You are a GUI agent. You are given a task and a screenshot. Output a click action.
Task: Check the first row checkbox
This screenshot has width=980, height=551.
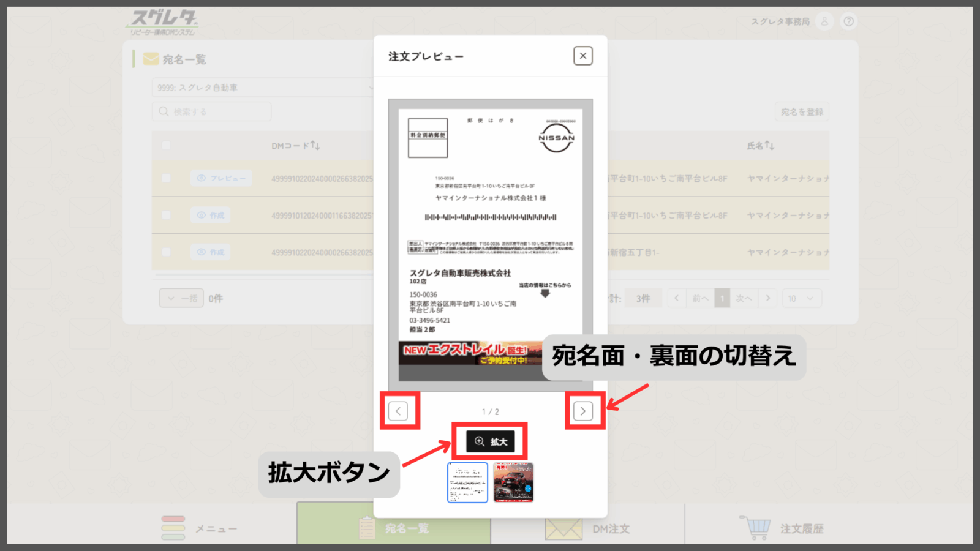166,178
